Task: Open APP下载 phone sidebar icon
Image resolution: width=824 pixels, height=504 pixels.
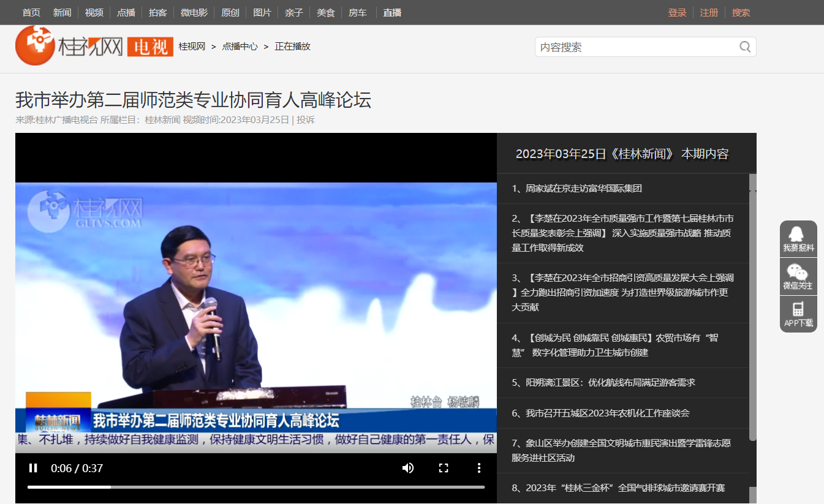Action: click(x=798, y=314)
